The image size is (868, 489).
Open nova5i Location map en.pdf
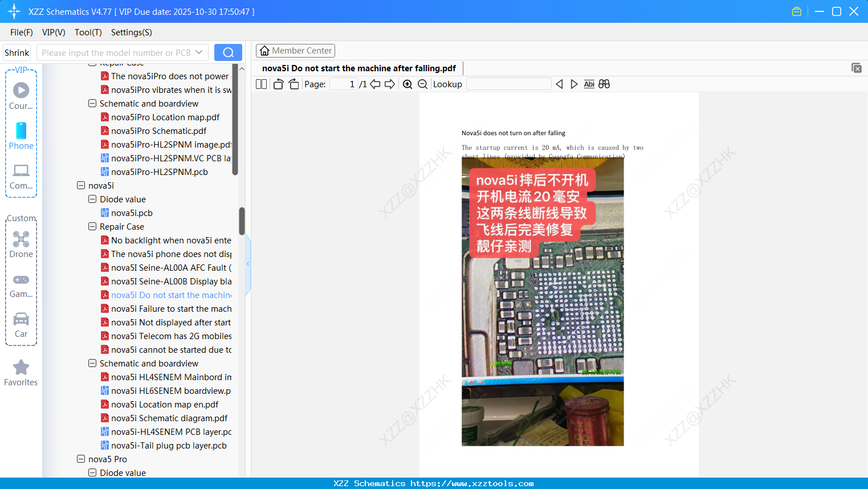[x=165, y=404]
